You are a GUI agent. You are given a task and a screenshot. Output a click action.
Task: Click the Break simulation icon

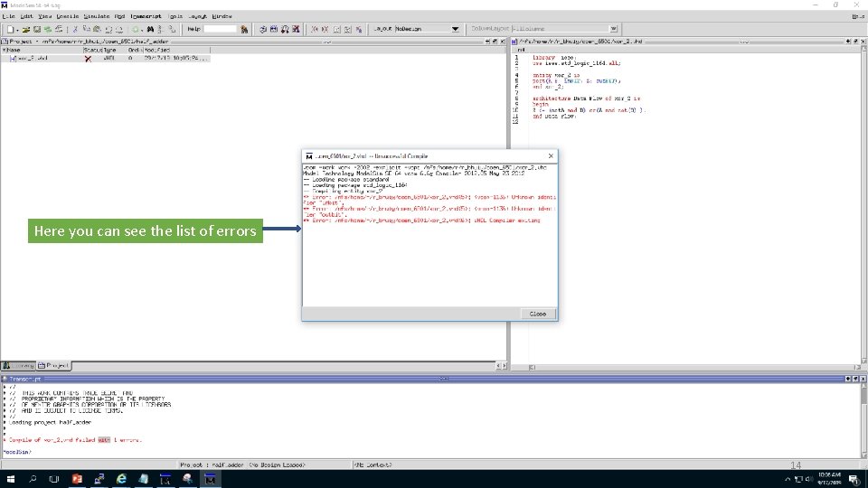297,29
